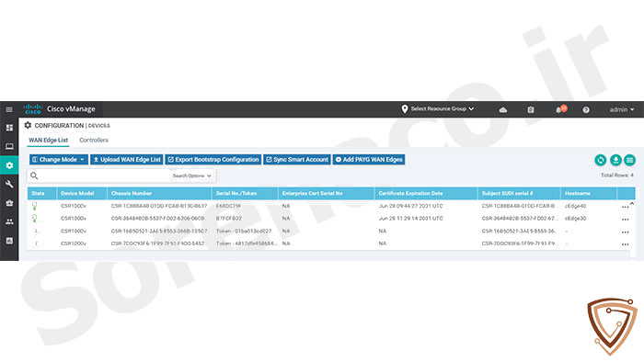Viewport: 644px width, 362px height.
Task: Open more actions for Token 01ba013cd027 row
Action: [625, 232]
